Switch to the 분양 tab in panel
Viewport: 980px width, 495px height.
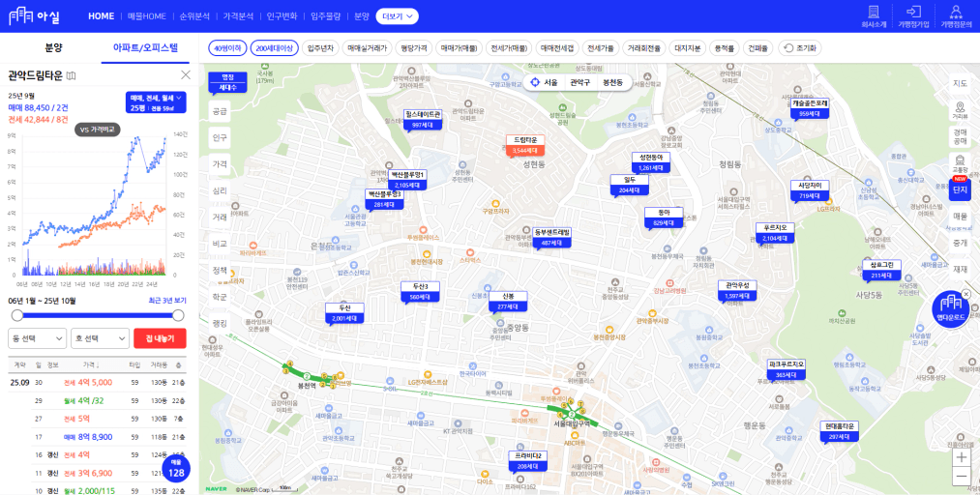[53, 47]
